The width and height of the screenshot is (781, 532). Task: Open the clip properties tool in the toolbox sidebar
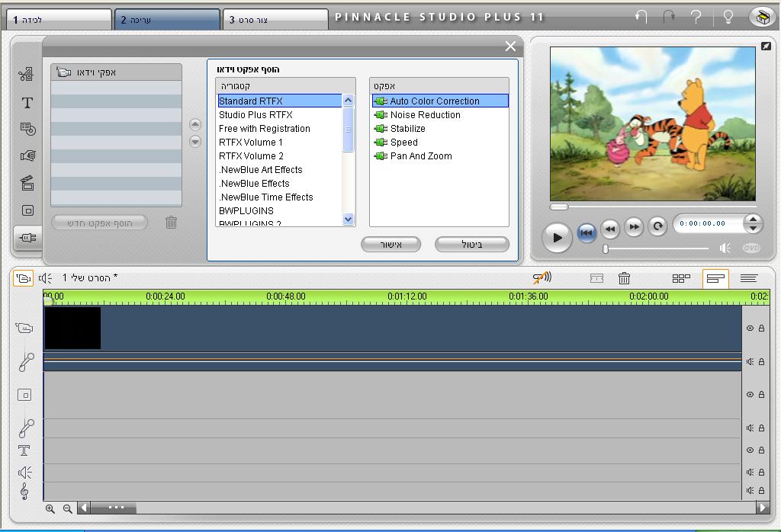26,75
